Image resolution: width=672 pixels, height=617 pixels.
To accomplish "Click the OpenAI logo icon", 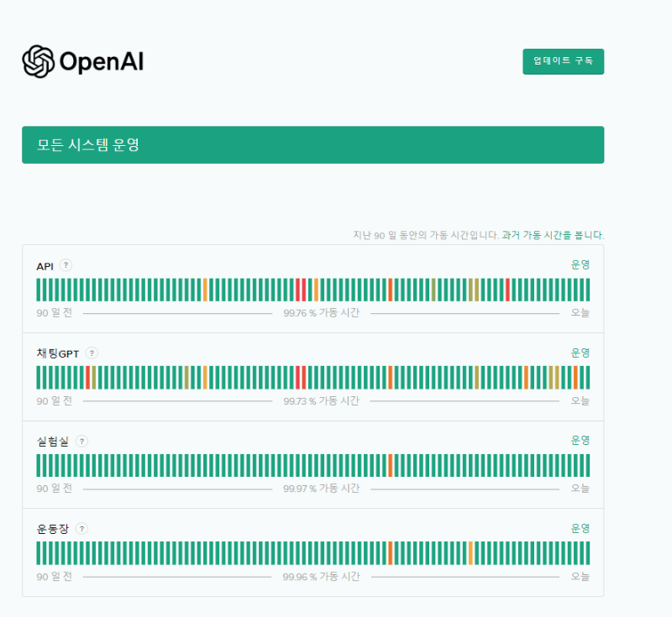I will pyautogui.click(x=37, y=60).
